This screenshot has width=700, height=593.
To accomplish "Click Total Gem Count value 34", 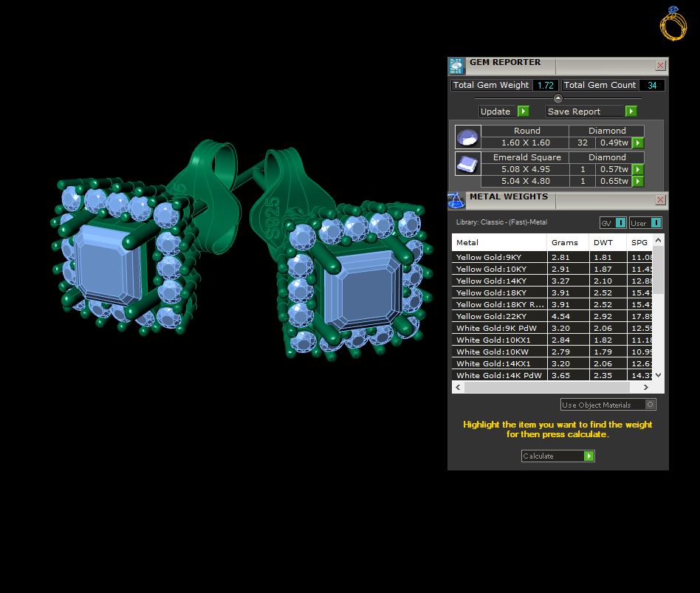I will 652,85.
